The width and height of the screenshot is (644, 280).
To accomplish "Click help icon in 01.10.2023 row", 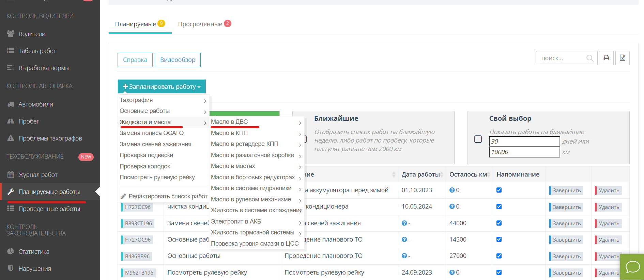I will click(x=452, y=190).
